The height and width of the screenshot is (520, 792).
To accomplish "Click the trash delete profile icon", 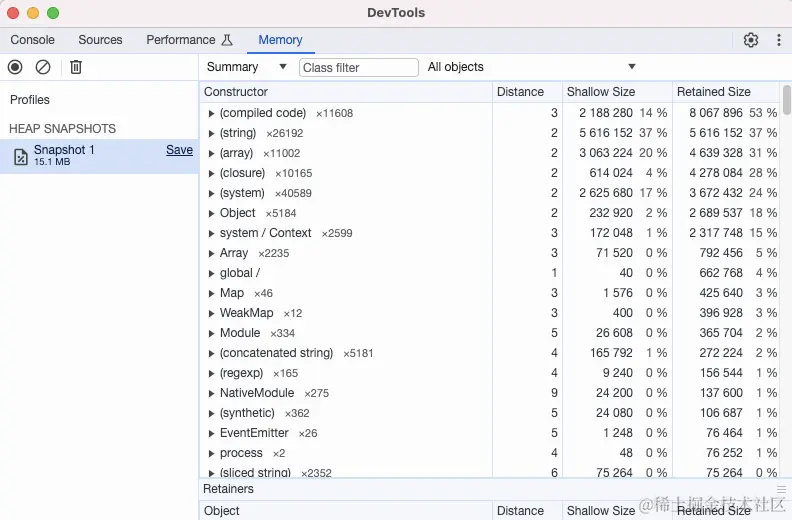I will coord(76,67).
